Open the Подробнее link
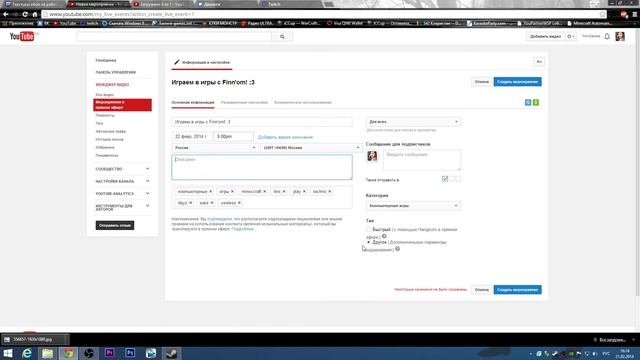This screenshot has width=640, height=360. [242, 229]
